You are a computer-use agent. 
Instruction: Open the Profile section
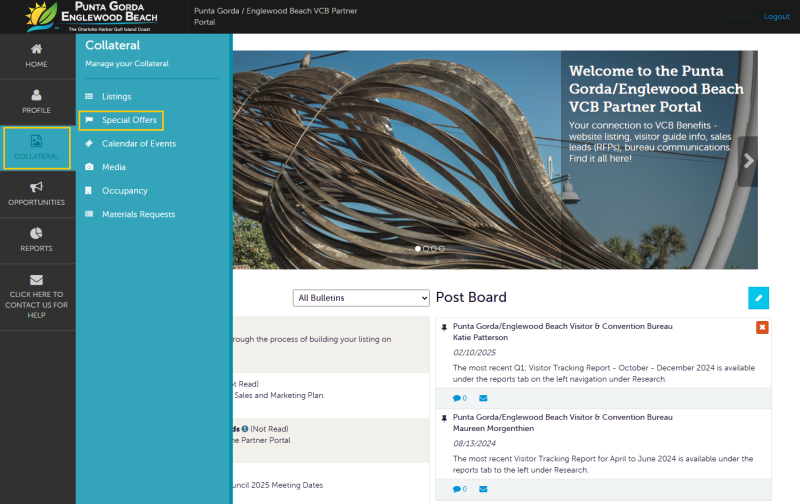[36, 102]
